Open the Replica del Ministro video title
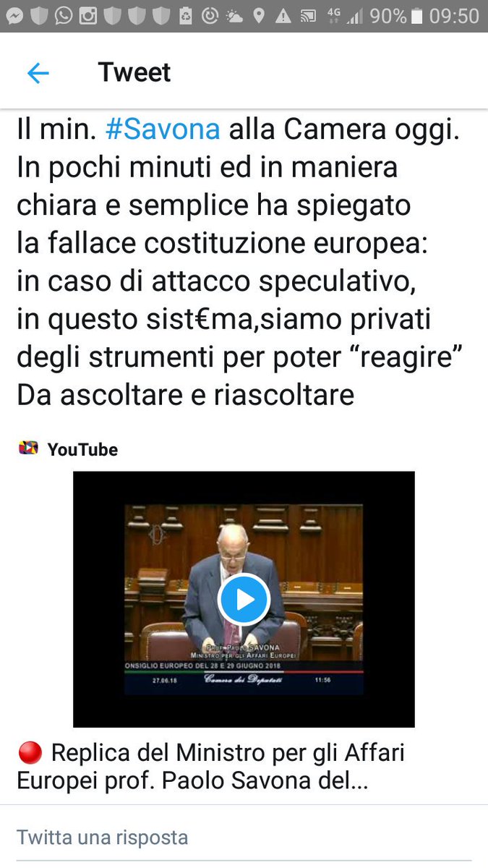This screenshot has width=488, height=868. pyautogui.click(x=211, y=767)
